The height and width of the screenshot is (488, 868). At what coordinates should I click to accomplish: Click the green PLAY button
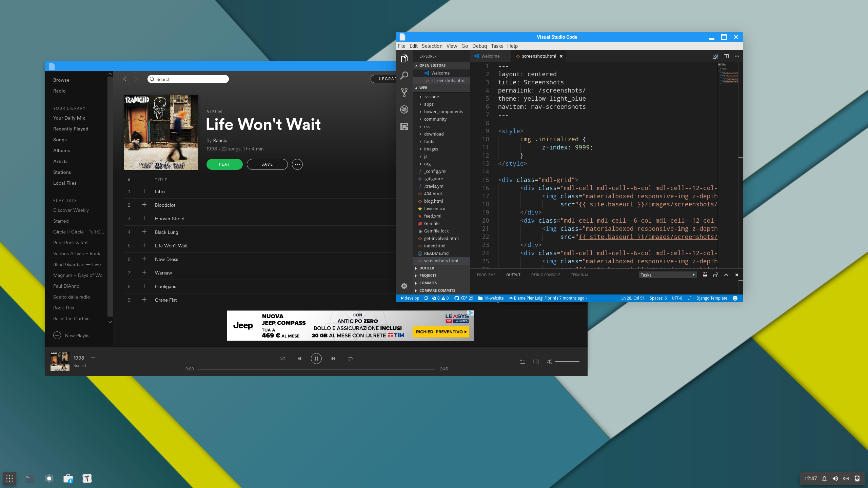224,164
